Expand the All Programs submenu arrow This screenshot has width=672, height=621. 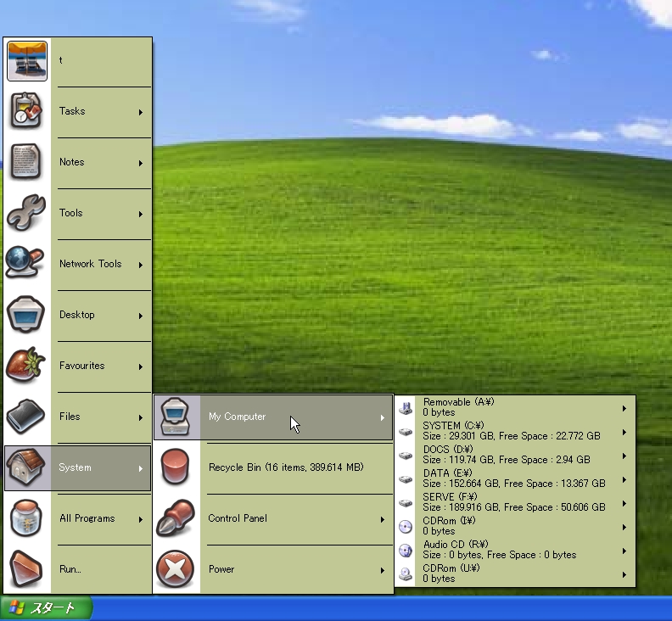[141, 519]
